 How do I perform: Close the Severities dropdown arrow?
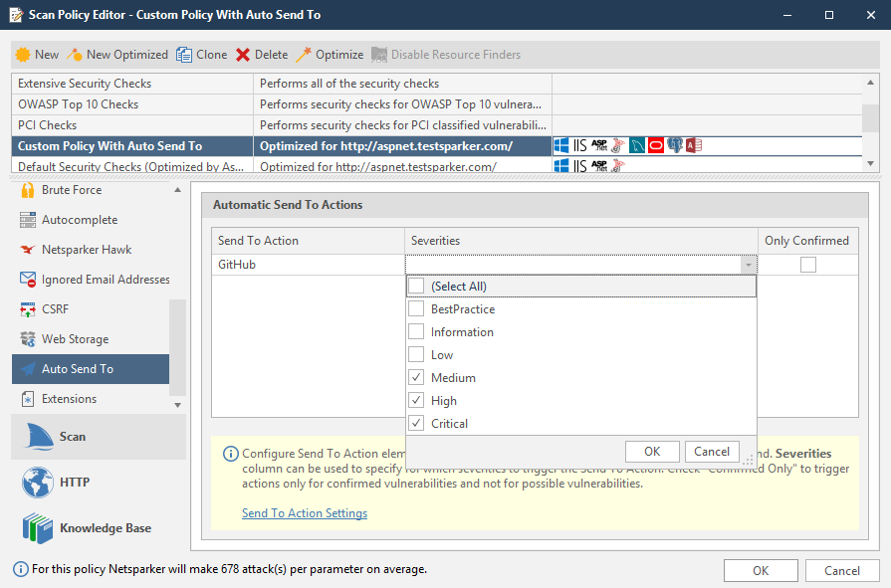click(749, 265)
